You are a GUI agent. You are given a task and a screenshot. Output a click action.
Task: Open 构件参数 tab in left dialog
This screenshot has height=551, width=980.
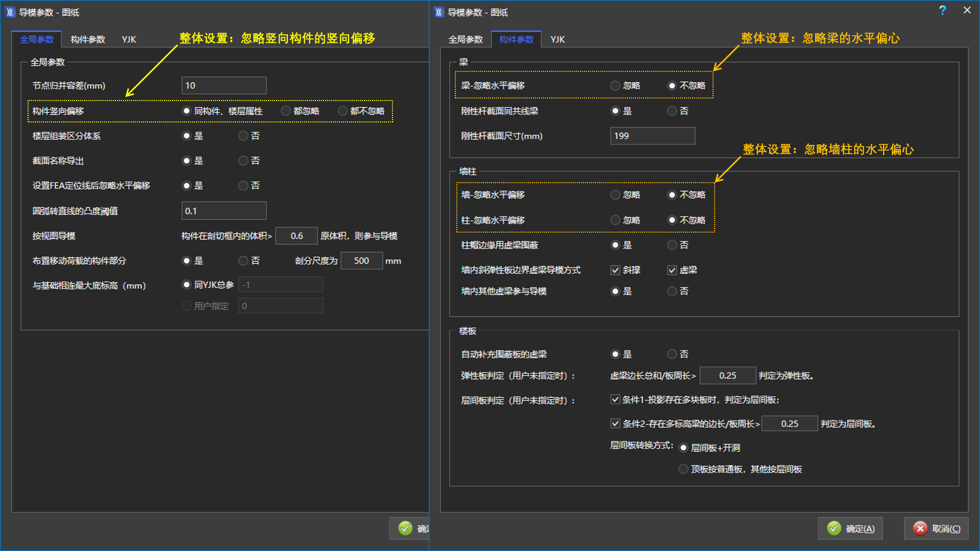[88, 39]
